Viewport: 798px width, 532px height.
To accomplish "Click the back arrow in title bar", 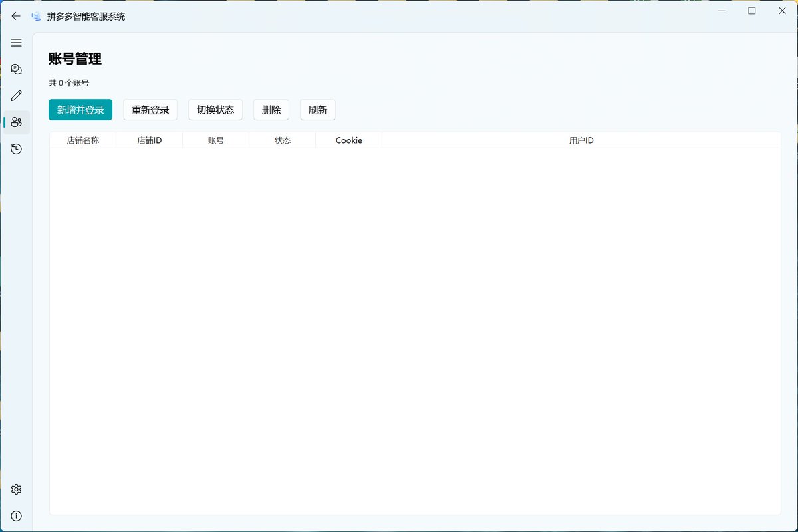I will 16,16.
